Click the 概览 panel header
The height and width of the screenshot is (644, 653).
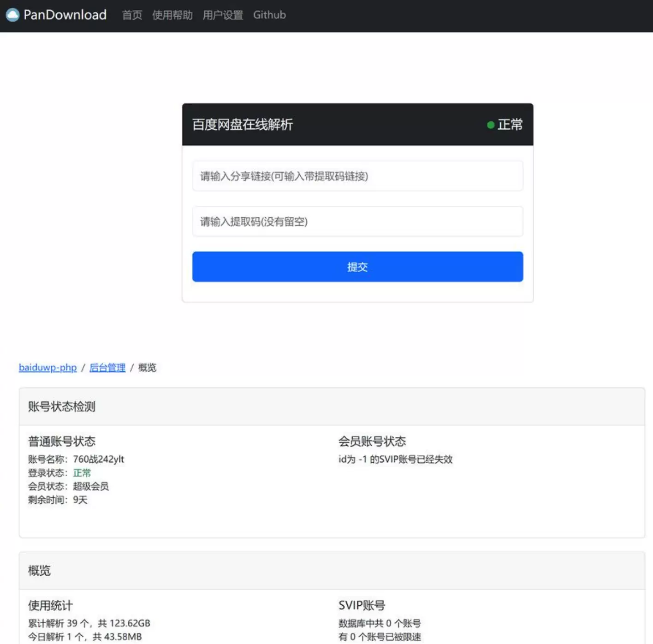pyautogui.click(x=332, y=571)
